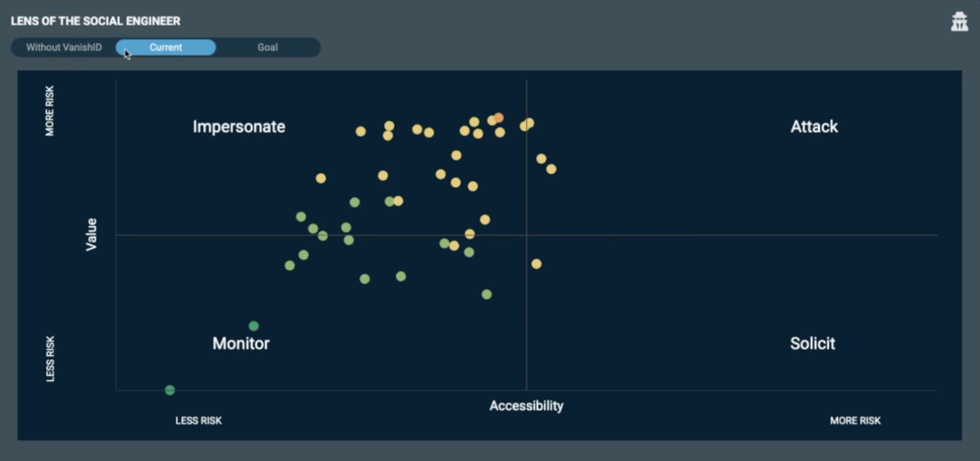Click the Monitor quadrant label
The image size is (980, 461).
coord(241,343)
